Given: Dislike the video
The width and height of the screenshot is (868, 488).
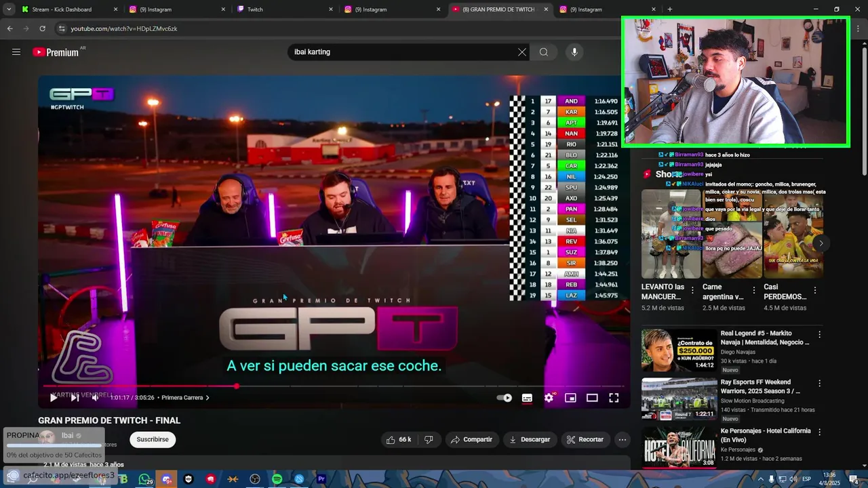Looking at the screenshot, I should (x=429, y=440).
